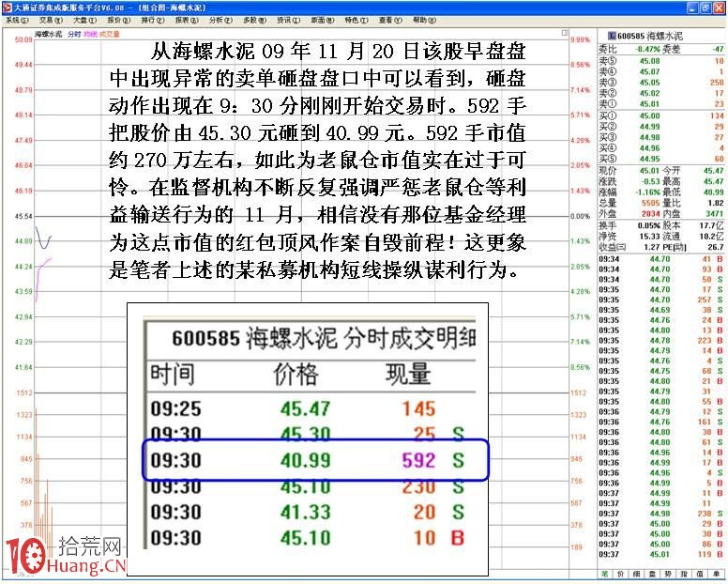Select the 单 orders tab
The image size is (728, 584).
tap(716, 573)
